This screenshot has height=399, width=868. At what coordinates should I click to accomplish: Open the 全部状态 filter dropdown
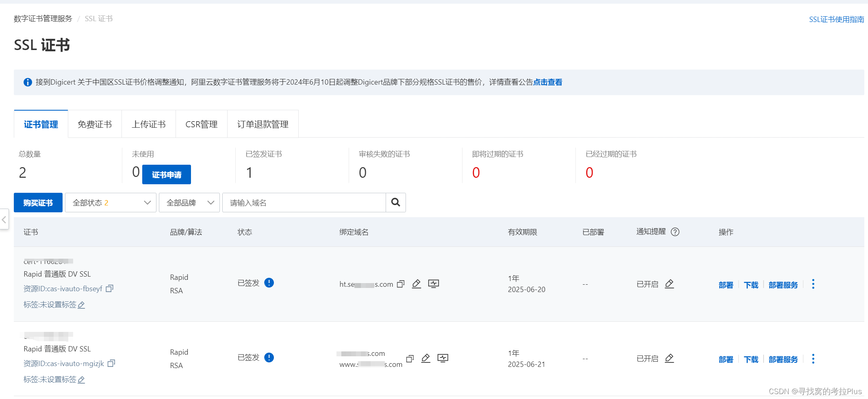coord(111,203)
